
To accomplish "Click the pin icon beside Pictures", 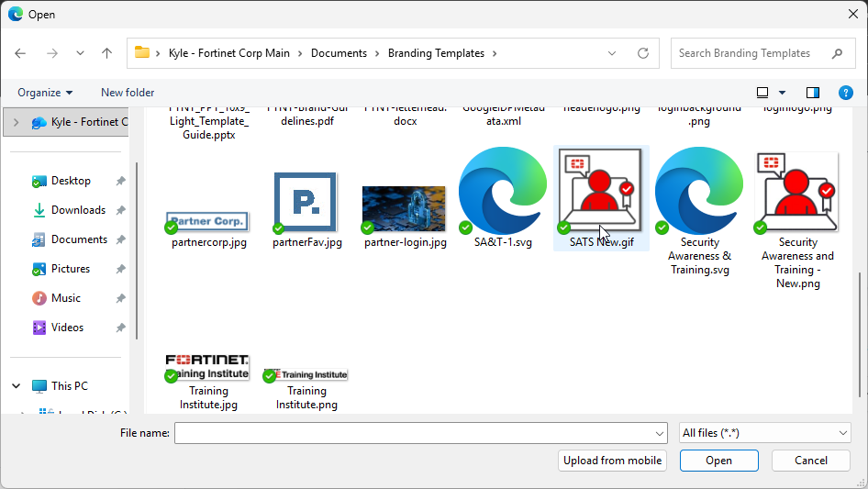I will coord(121,269).
